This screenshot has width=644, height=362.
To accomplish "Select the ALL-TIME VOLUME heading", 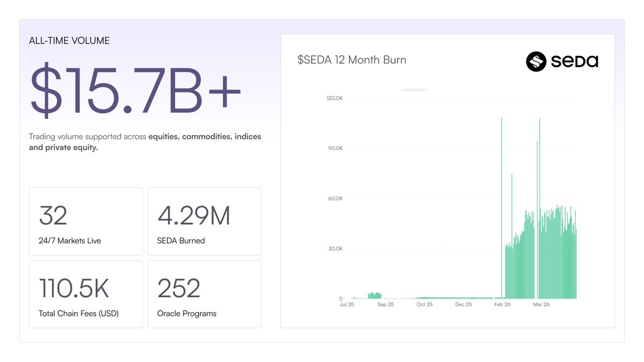I will [x=69, y=41].
